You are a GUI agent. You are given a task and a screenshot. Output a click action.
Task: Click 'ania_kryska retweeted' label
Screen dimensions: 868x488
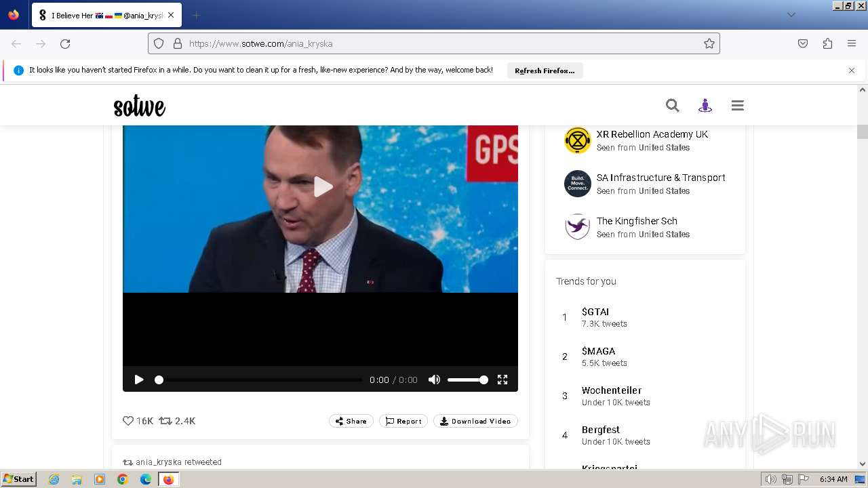(x=178, y=462)
